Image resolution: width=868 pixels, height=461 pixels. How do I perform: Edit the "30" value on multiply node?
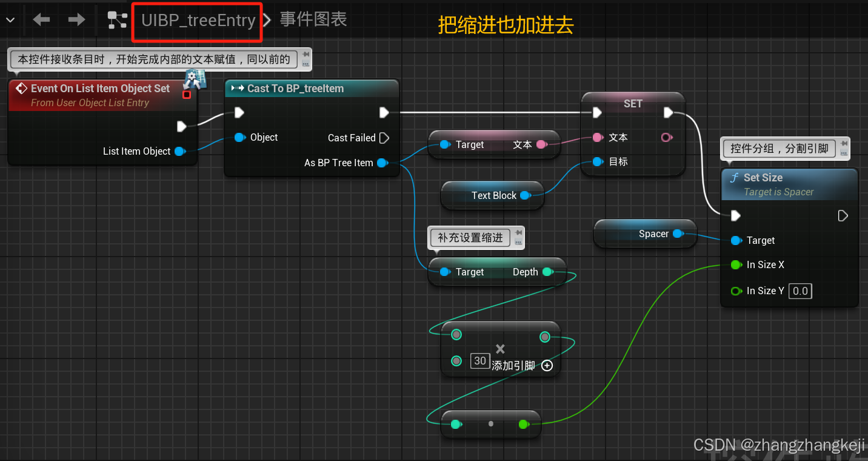(480, 360)
